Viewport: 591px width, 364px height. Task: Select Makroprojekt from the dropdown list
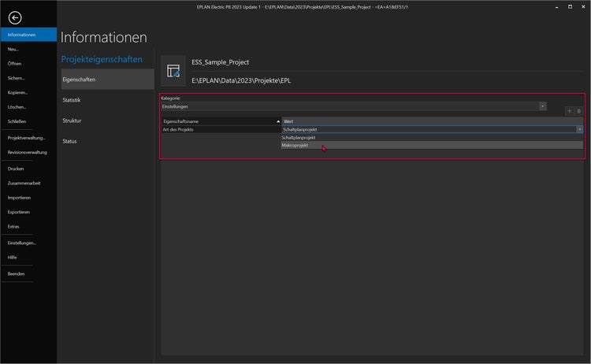295,145
